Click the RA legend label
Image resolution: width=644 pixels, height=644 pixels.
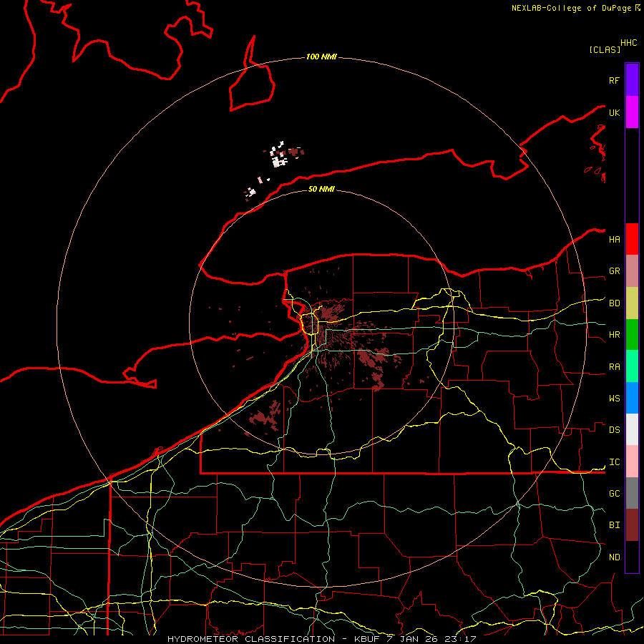pyautogui.click(x=614, y=367)
